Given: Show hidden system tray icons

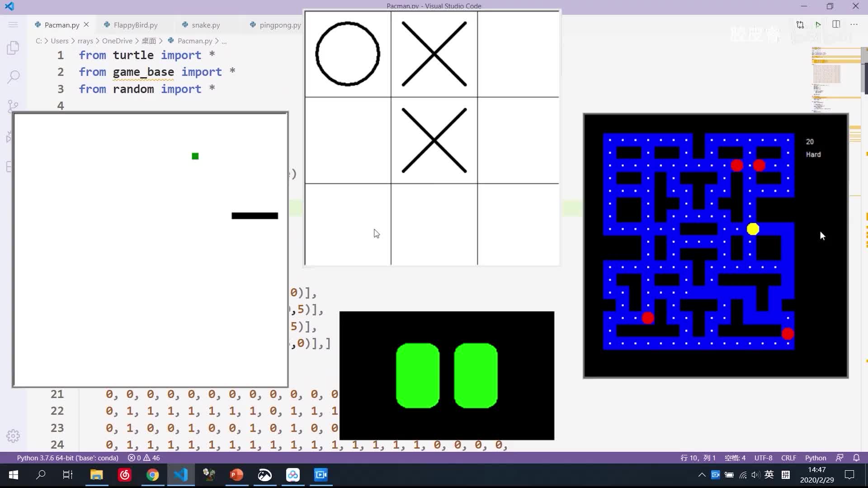Looking at the screenshot, I should [702, 475].
